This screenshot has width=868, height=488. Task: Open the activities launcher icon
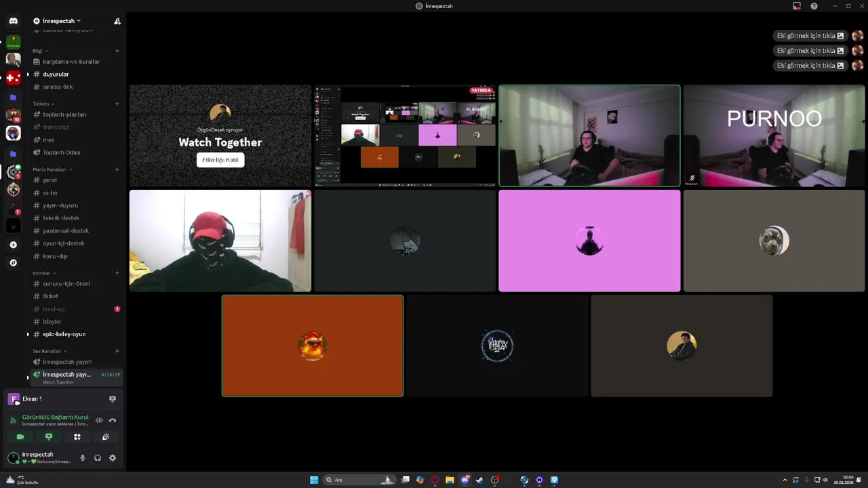pyautogui.click(x=77, y=437)
